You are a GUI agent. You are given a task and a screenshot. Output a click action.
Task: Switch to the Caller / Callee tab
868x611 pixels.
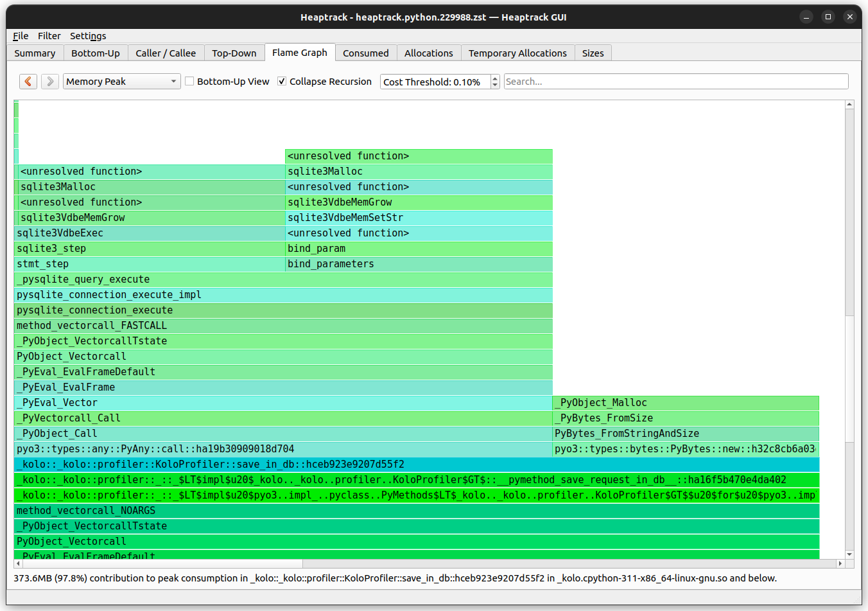pos(166,53)
